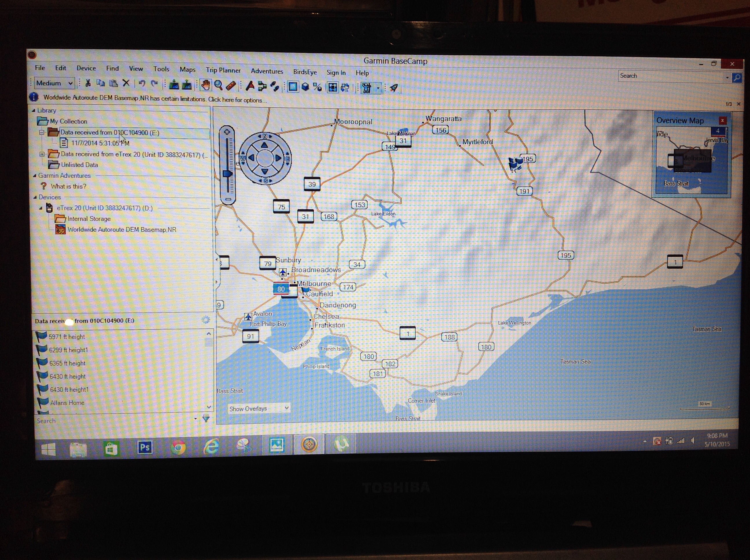Click the map zoom slider handle

[x=227, y=174]
